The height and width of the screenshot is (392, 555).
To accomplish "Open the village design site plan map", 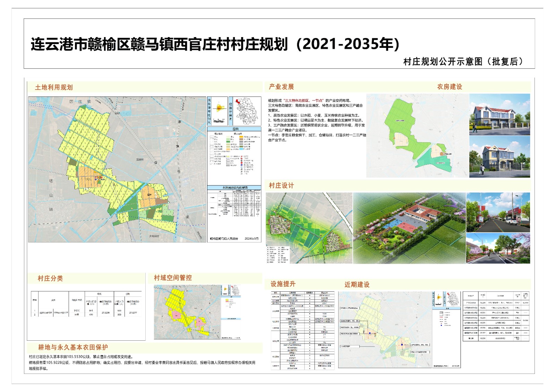I will tap(309, 228).
